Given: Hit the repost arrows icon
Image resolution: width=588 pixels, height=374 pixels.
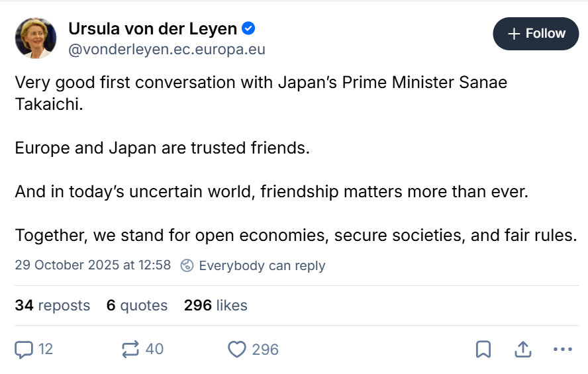Looking at the screenshot, I should 130,349.
